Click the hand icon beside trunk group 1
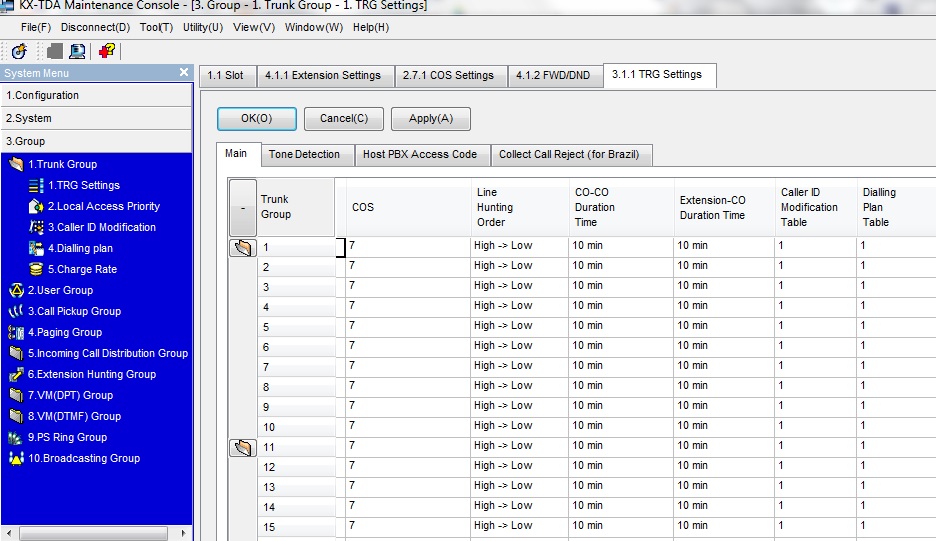The image size is (936, 541). (x=243, y=247)
